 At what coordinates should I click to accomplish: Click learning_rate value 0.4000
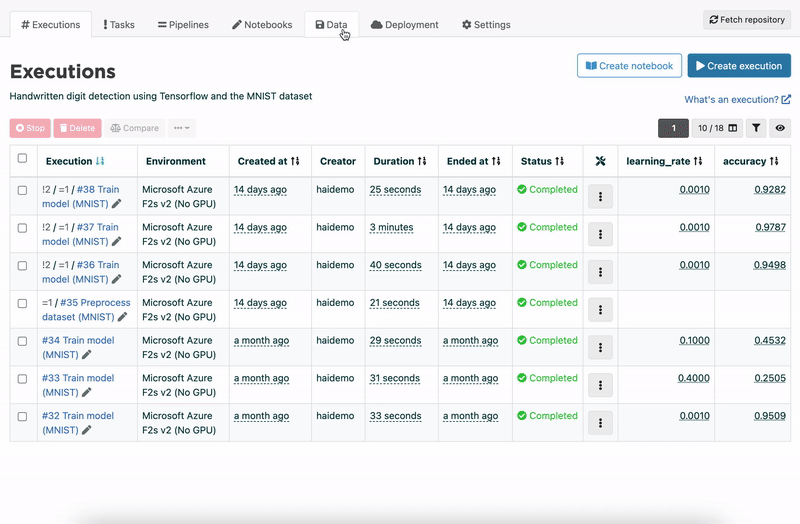(694, 378)
